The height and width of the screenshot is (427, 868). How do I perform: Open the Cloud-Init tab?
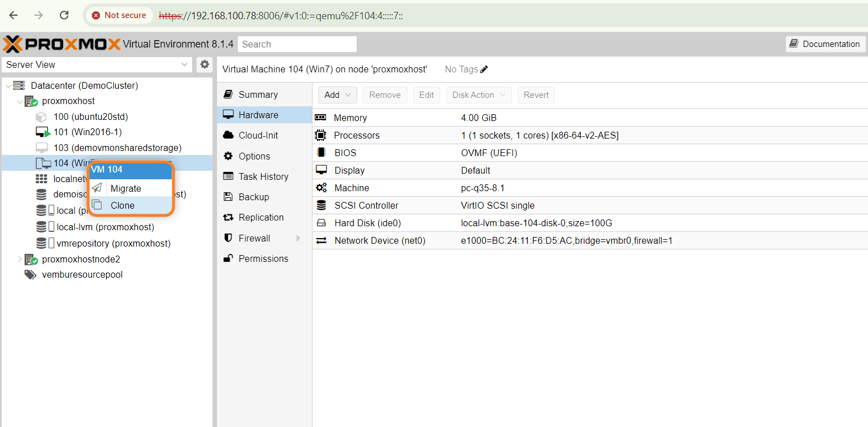pyautogui.click(x=264, y=135)
